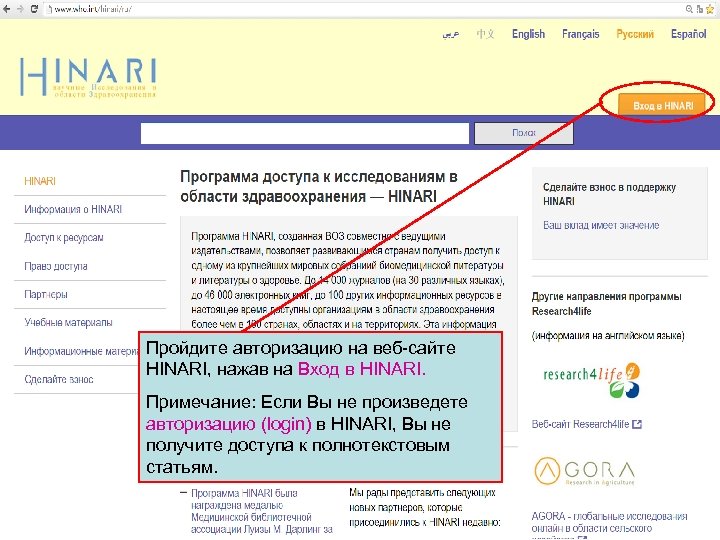Click external link icon beside Research4life
Viewport: 720px width, 540px height.
pos(637,424)
